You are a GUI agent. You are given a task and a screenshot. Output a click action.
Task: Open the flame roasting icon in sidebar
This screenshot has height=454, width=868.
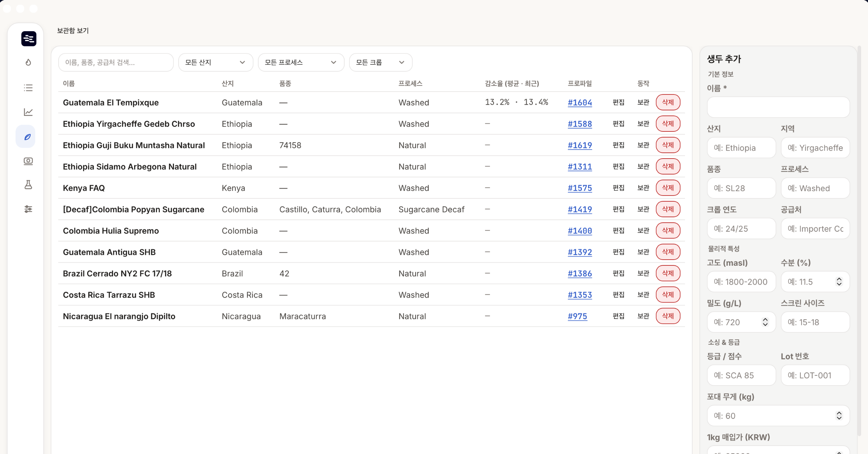click(28, 62)
